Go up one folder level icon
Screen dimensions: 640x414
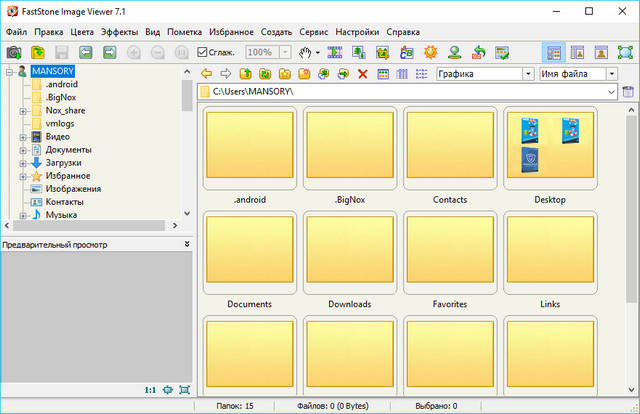(245, 74)
